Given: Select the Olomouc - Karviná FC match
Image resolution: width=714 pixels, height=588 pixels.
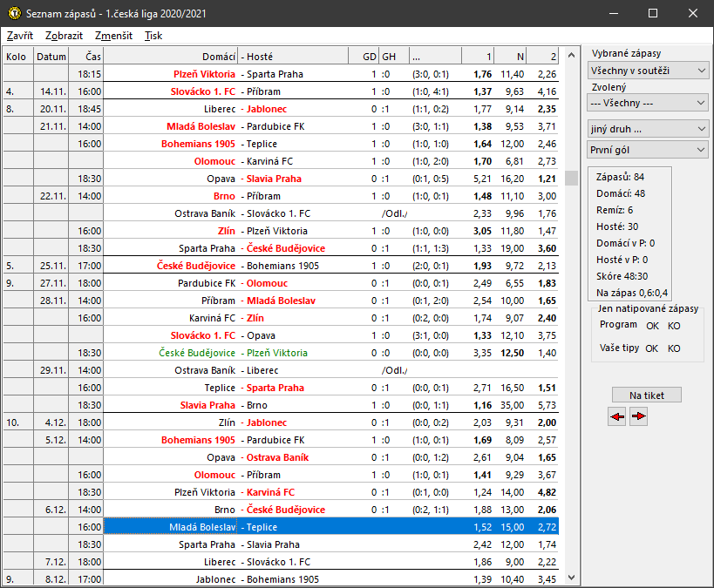Looking at the screenshot, I should pos(331,161).
